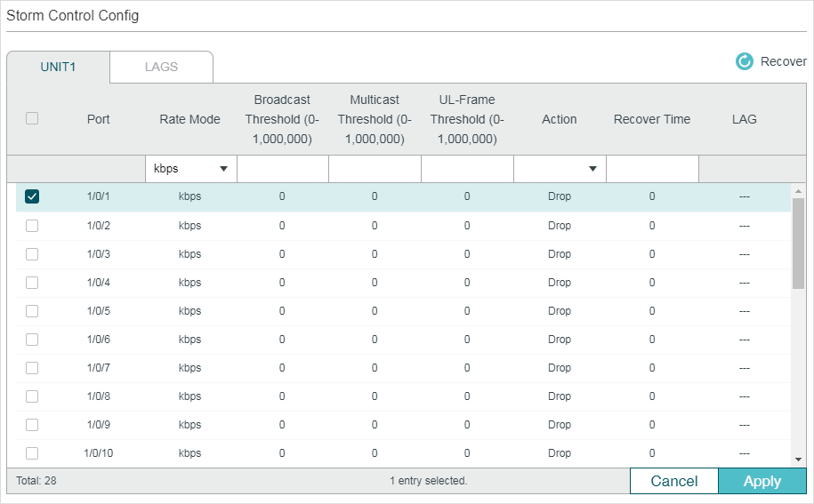Click kbps rate mode in row 1/0/4

(x=190, y=283)
